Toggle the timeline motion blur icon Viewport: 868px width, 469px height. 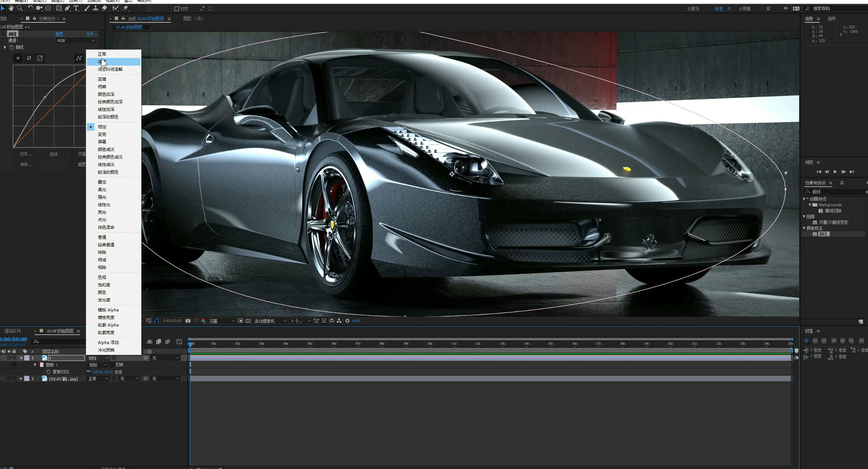168,341
